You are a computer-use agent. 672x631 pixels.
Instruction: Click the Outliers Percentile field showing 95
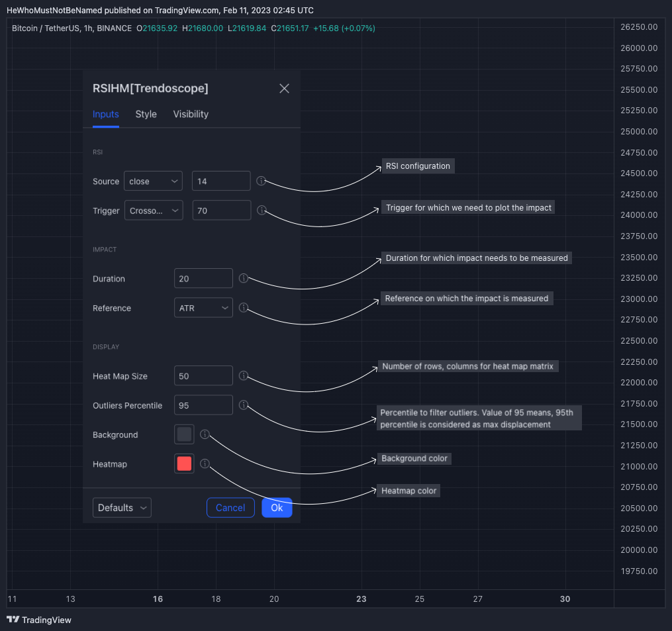[x=203, y=405]
